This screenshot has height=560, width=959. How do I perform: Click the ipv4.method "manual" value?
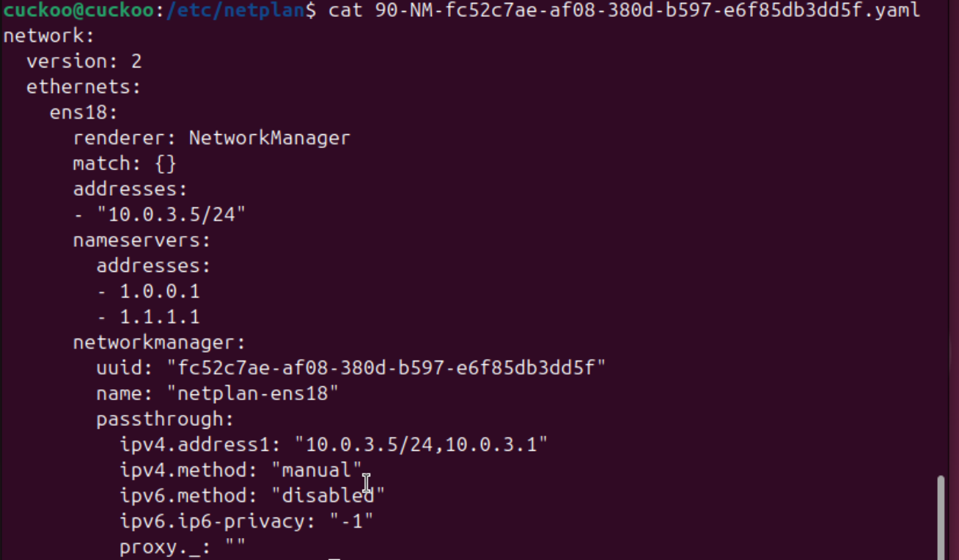(x=317, y=470)
